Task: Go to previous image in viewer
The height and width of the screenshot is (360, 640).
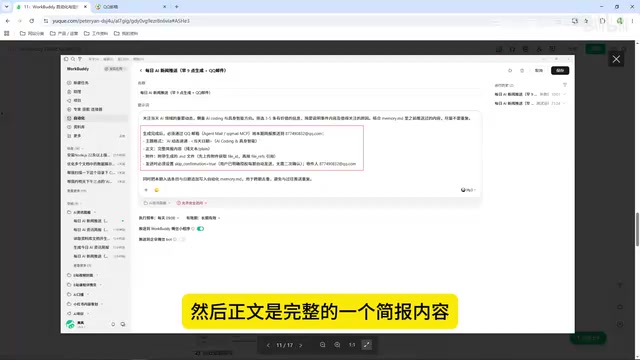Action: coord(268,345)
